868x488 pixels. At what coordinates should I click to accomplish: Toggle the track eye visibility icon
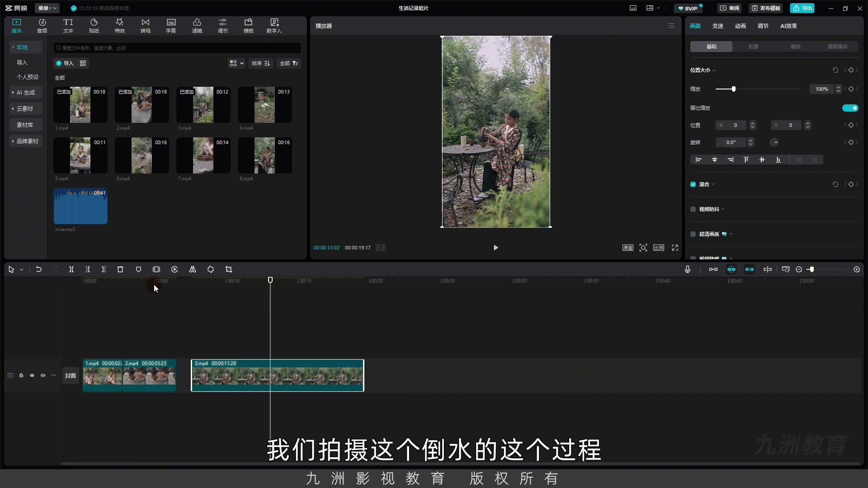pos(32,375)
